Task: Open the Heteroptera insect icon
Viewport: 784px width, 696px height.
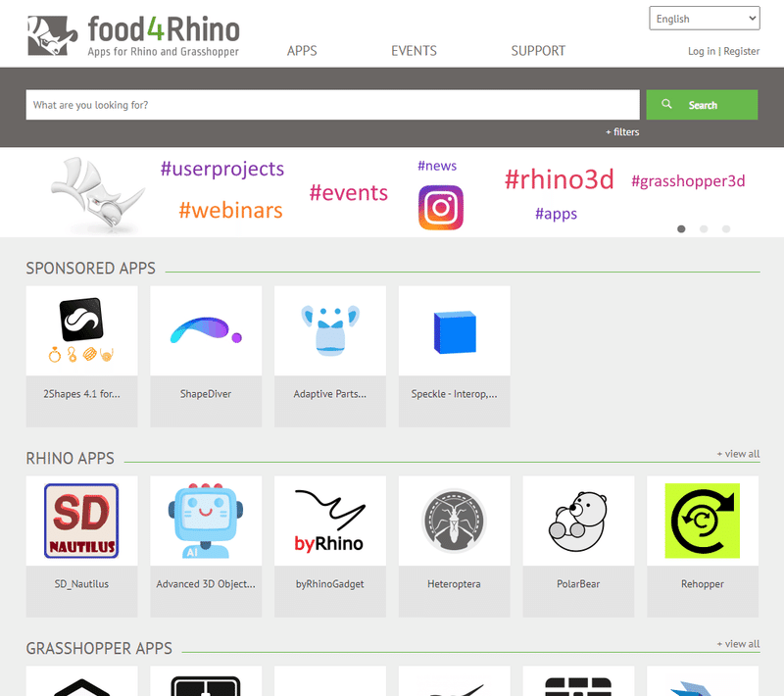Action: tap(454, 521)
